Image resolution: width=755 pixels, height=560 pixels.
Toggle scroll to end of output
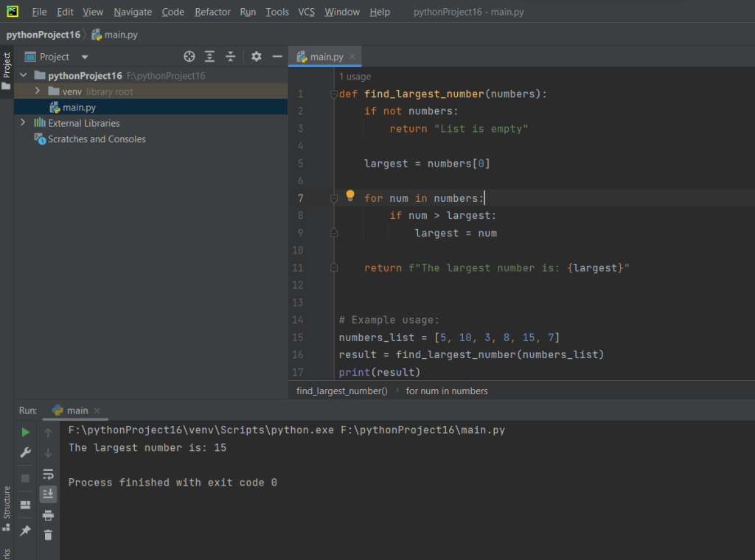pos(48,494)
